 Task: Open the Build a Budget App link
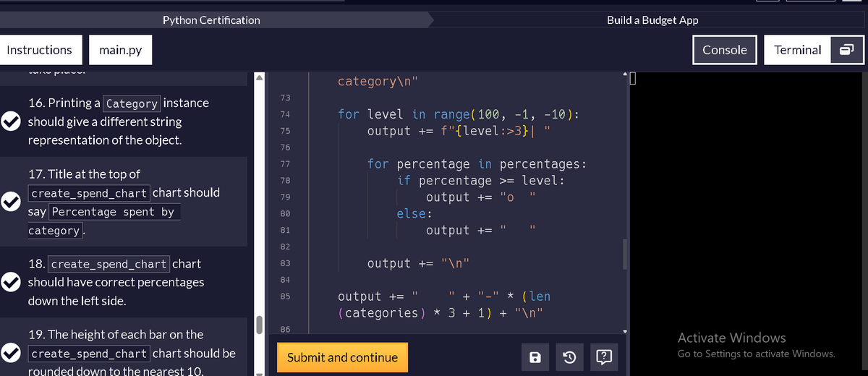(652, 20)
